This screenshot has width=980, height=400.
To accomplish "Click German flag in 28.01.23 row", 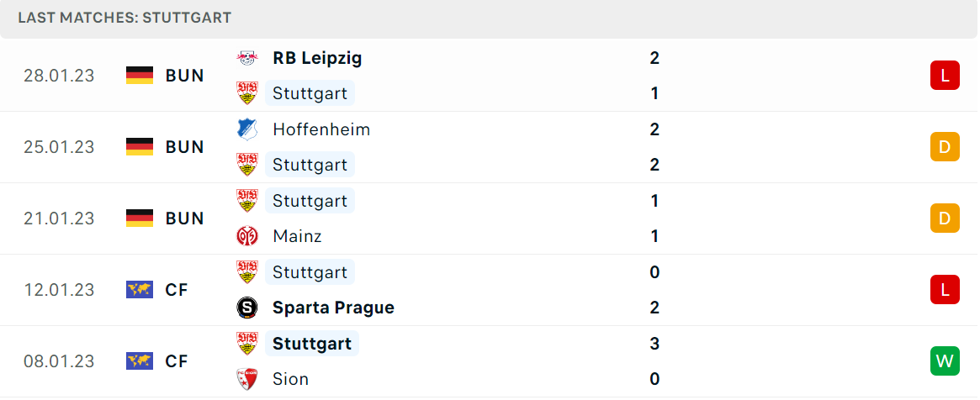I will 140,76.
